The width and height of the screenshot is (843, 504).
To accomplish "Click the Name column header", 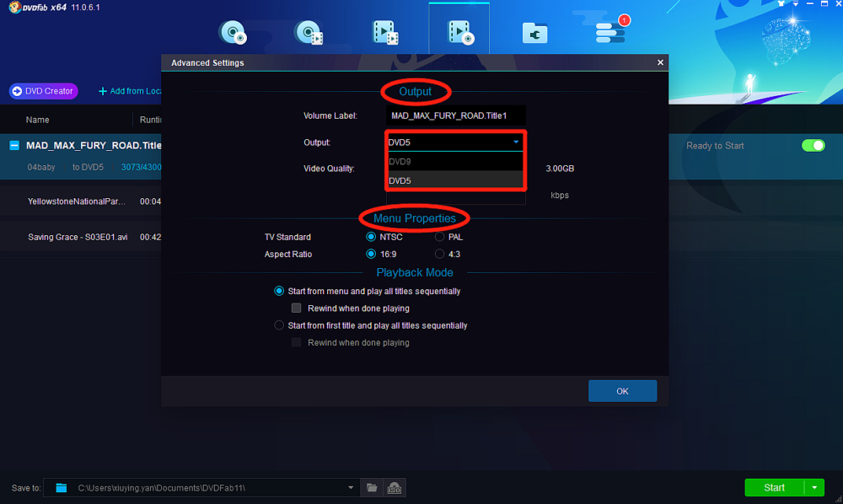I will pos(38,120).
